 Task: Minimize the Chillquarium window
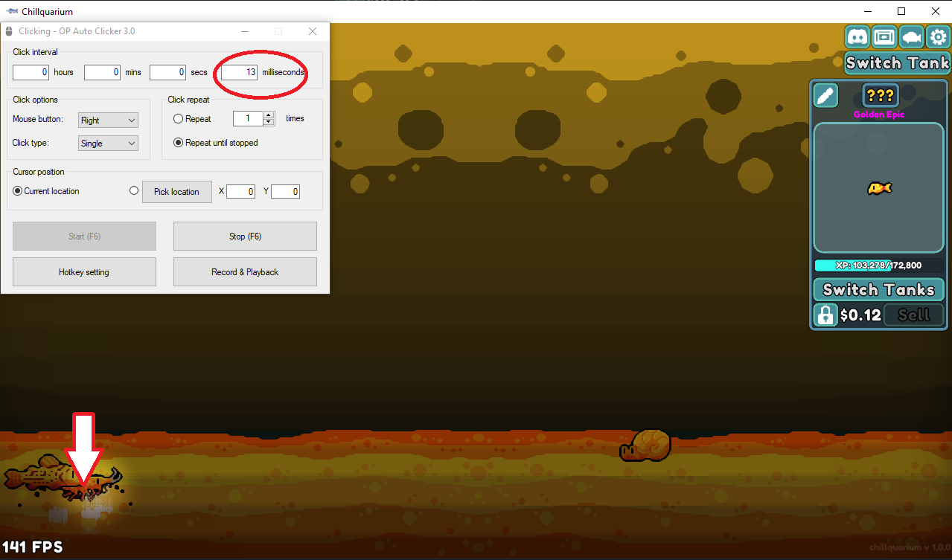[x=867, y=11]
